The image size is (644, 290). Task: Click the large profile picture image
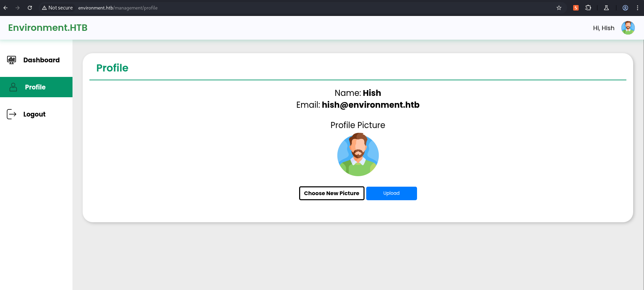pyautogui.click(x=358, y=154)
